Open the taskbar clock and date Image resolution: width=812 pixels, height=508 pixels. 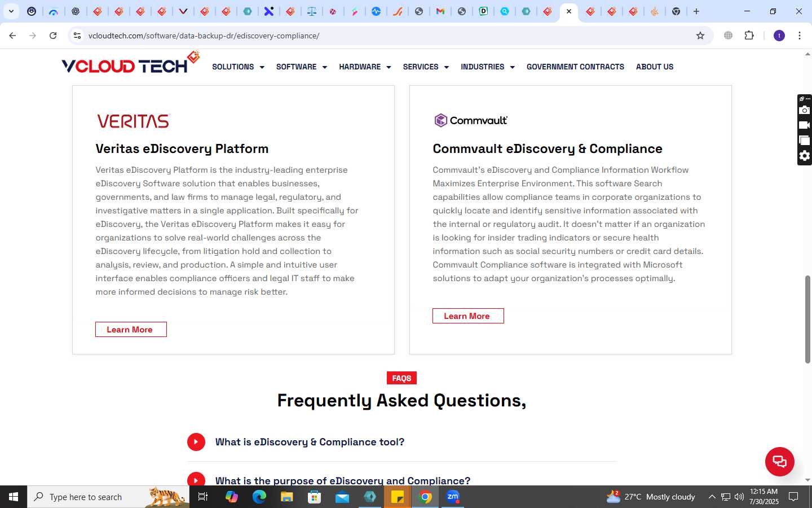[764, 497]
